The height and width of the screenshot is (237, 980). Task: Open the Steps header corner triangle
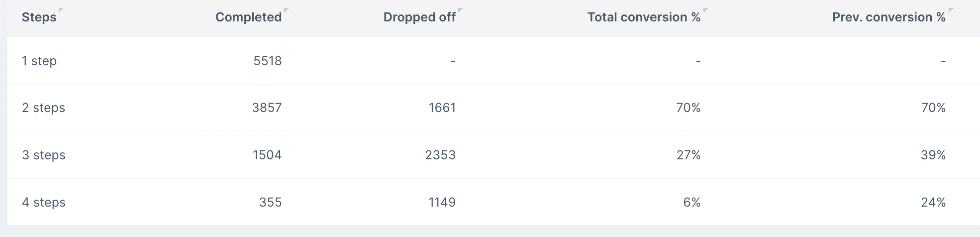coord(61,10)
